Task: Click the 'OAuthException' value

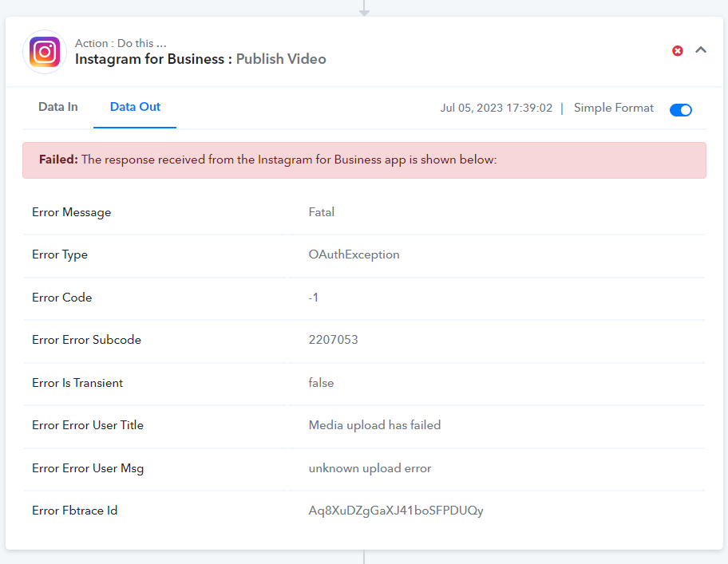Action: pos(354,254)
